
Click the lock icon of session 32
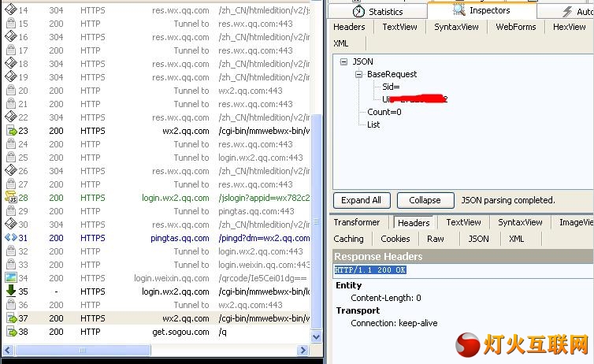point(11,251)
